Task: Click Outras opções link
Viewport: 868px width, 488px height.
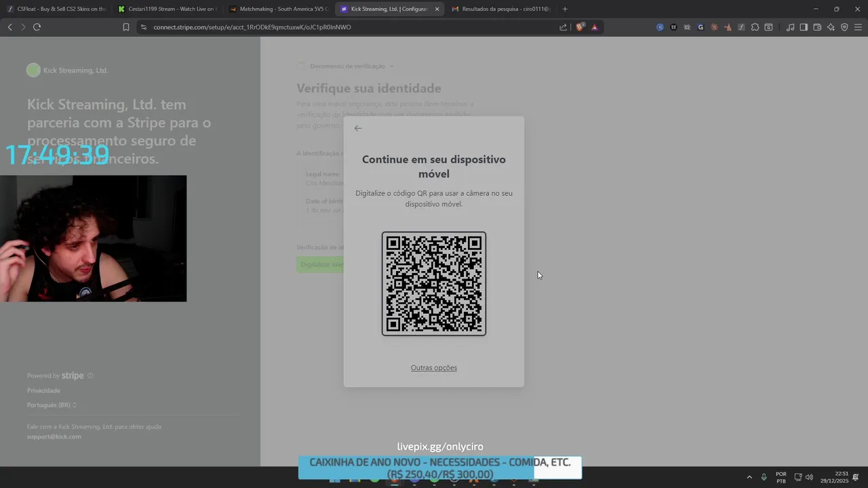Action: (434, 367)
